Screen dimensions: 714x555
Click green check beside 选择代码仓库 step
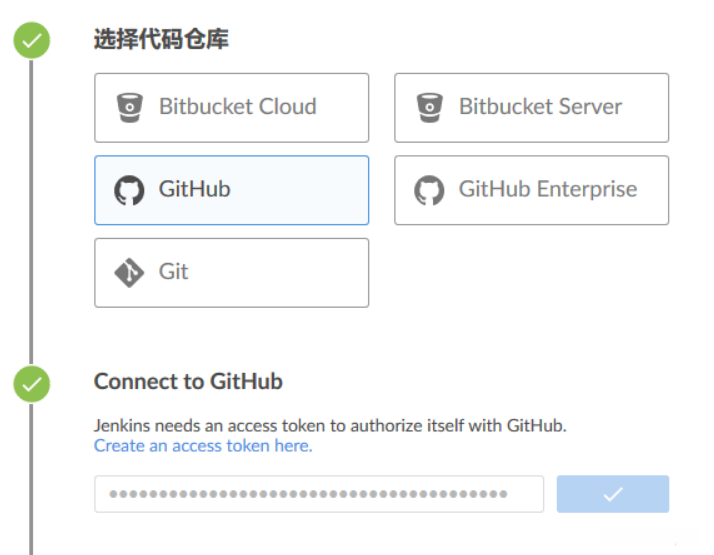pos(32,41)
